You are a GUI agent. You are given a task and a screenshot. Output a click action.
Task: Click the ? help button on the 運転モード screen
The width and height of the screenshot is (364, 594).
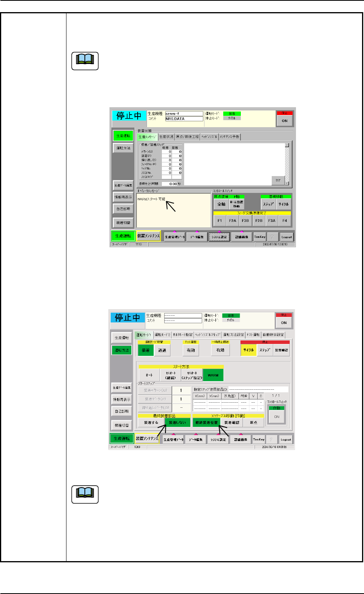point(272,439)
